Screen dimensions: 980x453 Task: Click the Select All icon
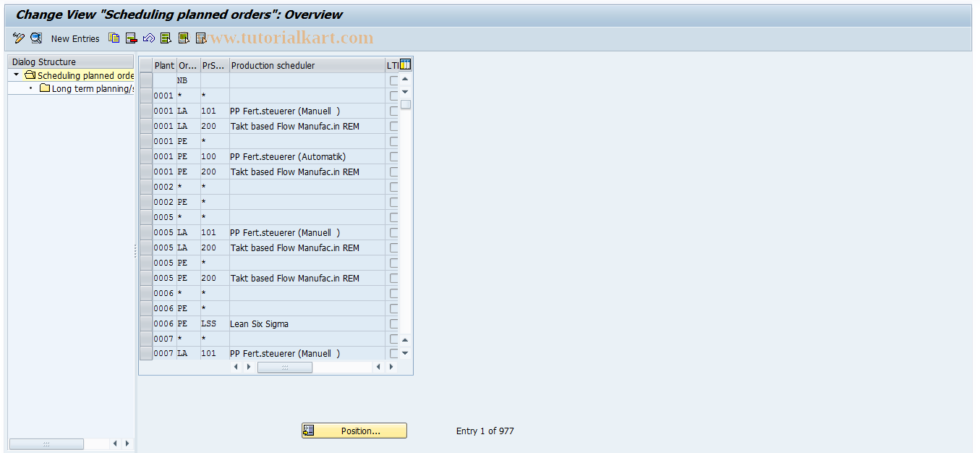tap(166, 38)
